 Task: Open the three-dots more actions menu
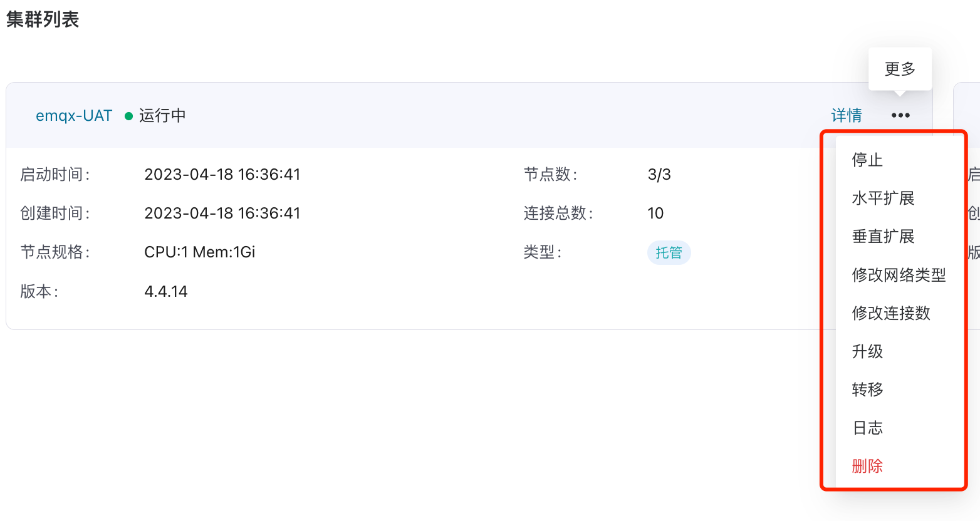pos(900,115)
